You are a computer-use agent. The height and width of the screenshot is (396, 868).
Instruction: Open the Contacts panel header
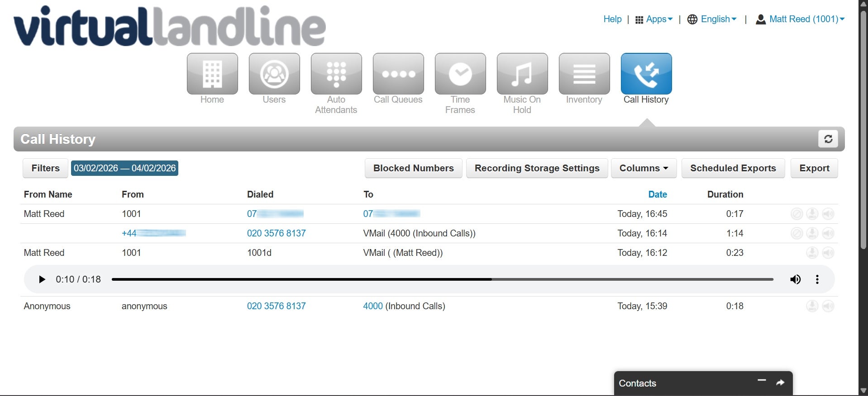703,383
